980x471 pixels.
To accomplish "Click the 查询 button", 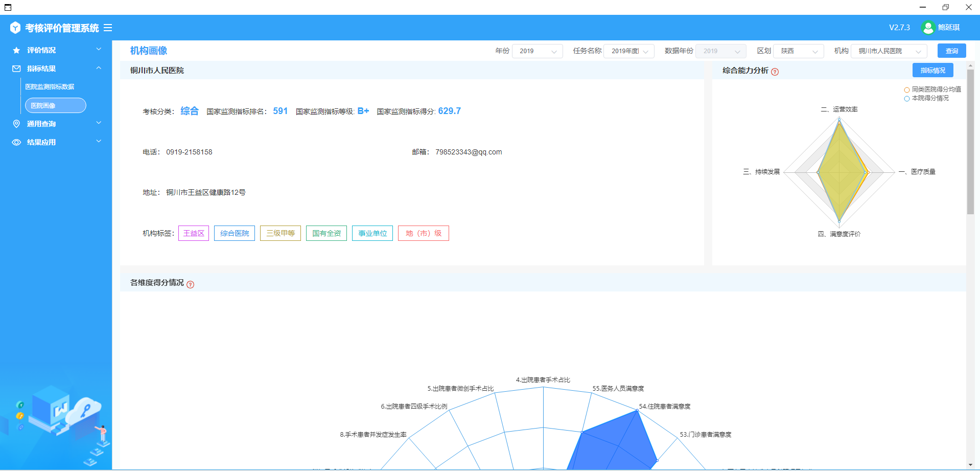I will (951, 51).
